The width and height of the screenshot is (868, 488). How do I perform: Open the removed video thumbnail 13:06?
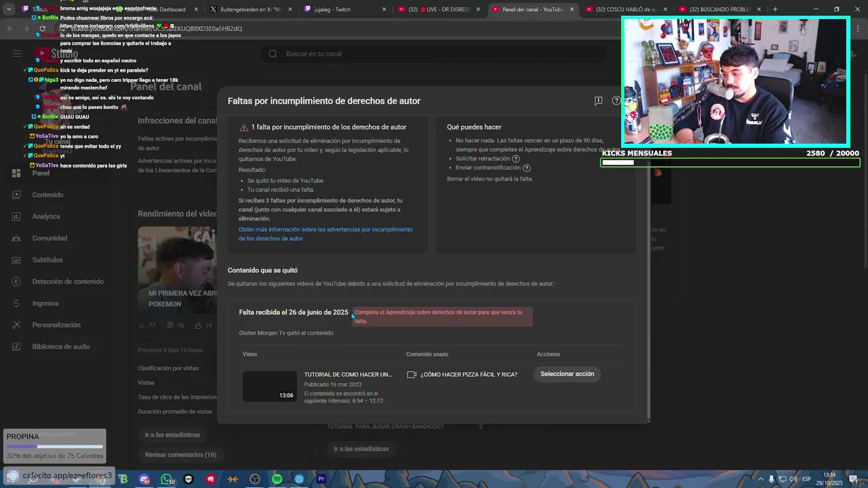click(x=270, y=386)
